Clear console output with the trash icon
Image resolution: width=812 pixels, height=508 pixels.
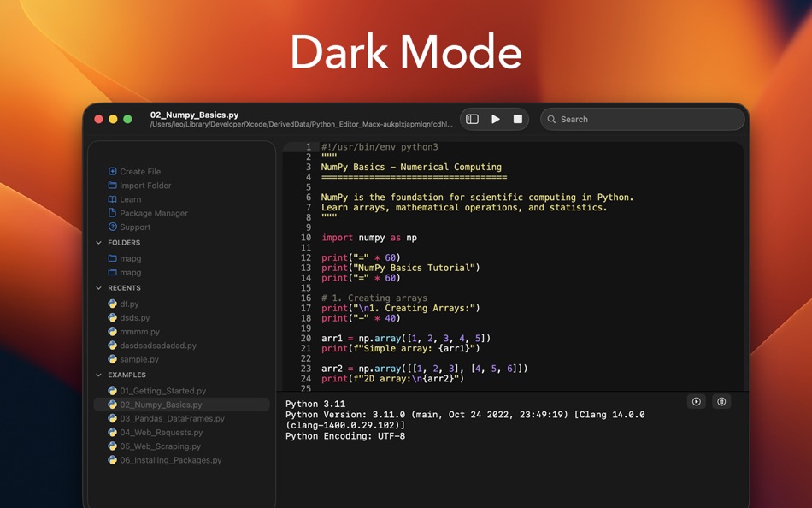tap(721, 401)
